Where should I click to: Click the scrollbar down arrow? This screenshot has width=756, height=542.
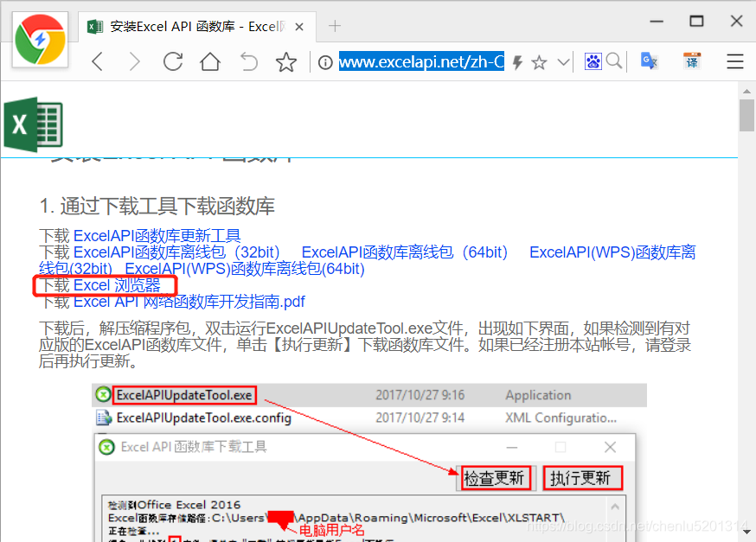click(746, 532)
